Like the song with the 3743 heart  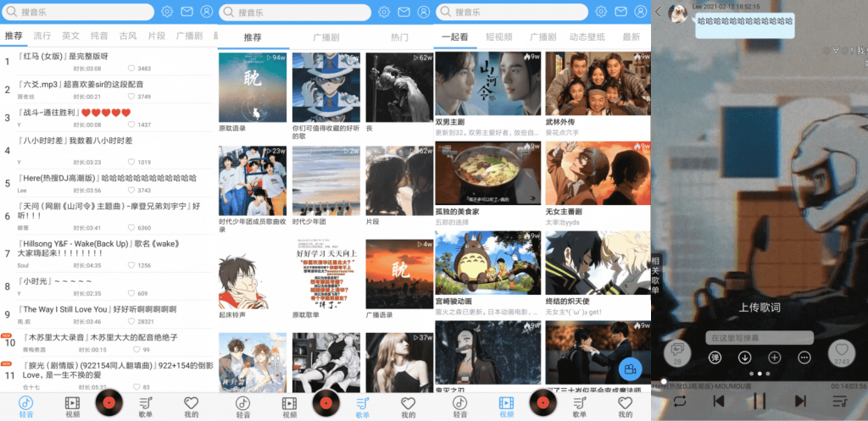[841, 352]
